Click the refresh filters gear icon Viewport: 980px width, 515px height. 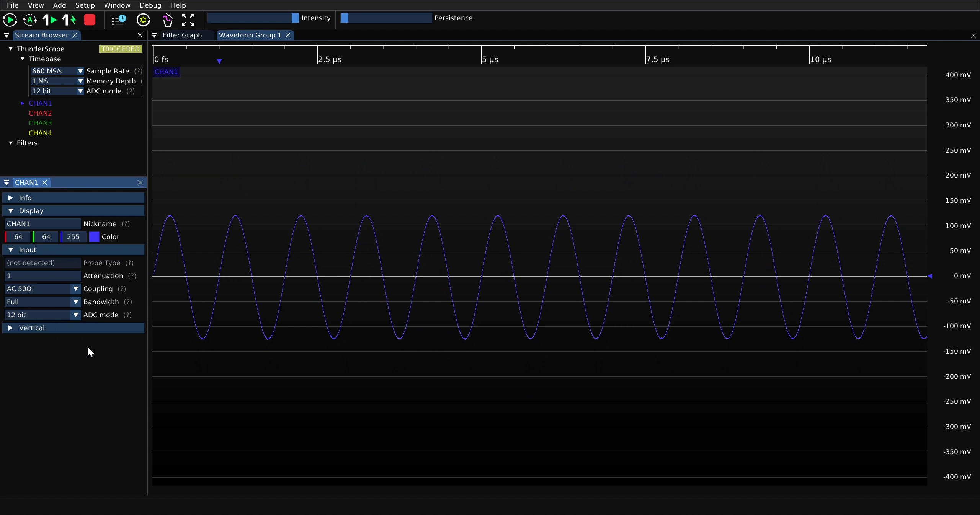pos(144,20)
